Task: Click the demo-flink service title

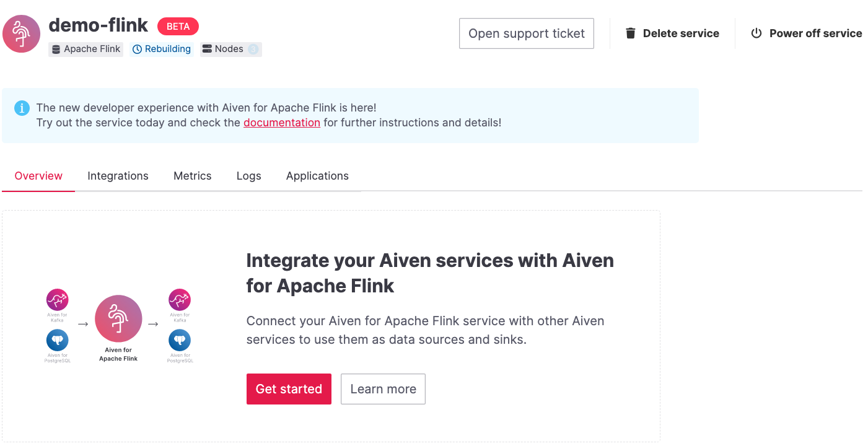Action: [x=99, y=25]
